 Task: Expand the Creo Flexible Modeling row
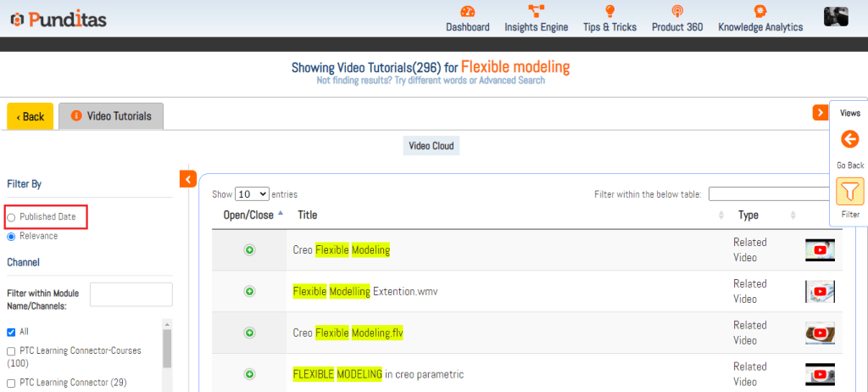click(x=249, y=250)
